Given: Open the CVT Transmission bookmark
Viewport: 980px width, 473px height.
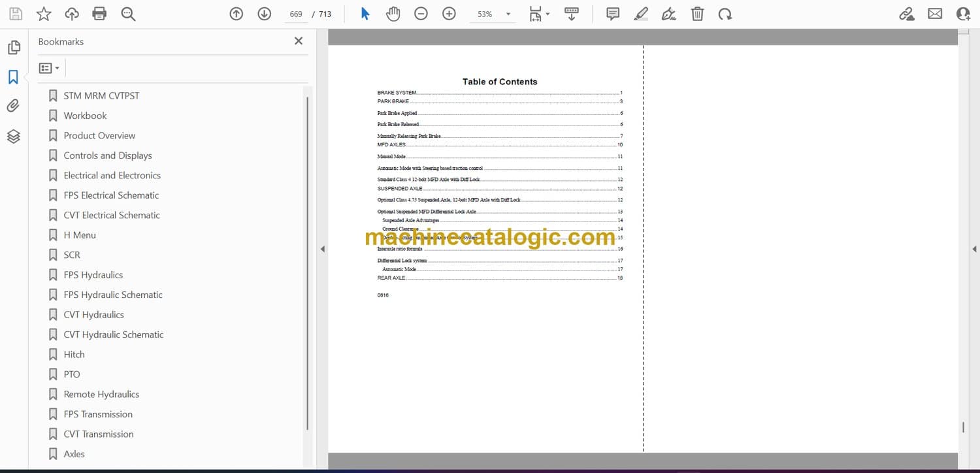Looking at the screenshot, I should pos(99,434).
